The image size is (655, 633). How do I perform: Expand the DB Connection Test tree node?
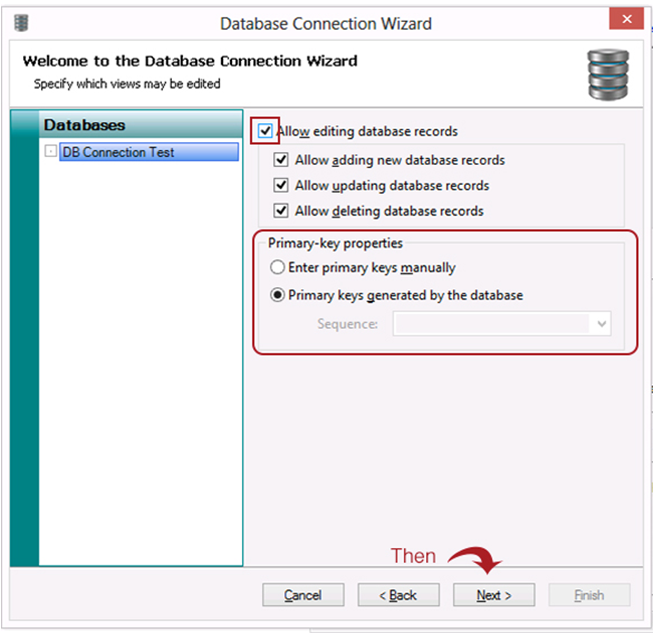click(51, 151)
